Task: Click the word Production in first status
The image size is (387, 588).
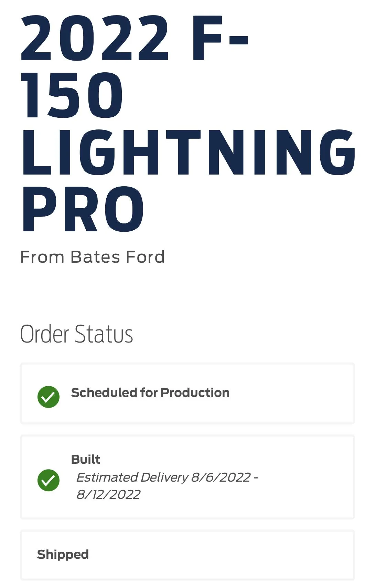Action: click(x=195, y=393)
